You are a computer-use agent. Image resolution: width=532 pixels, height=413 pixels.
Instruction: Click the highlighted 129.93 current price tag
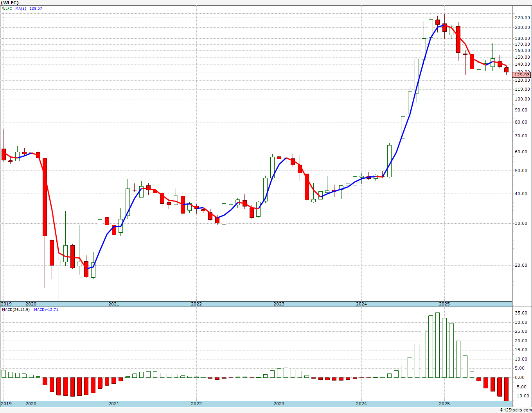click(x=522, y=75)
